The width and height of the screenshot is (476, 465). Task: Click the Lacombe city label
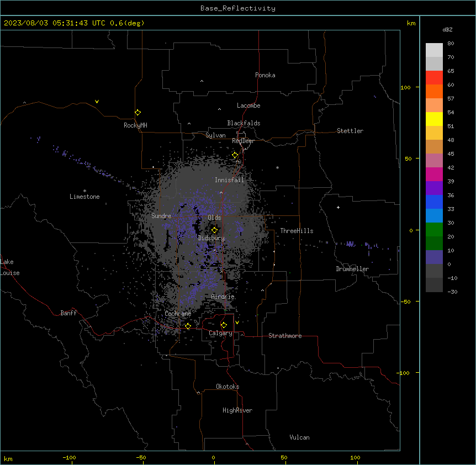[248, 105]
